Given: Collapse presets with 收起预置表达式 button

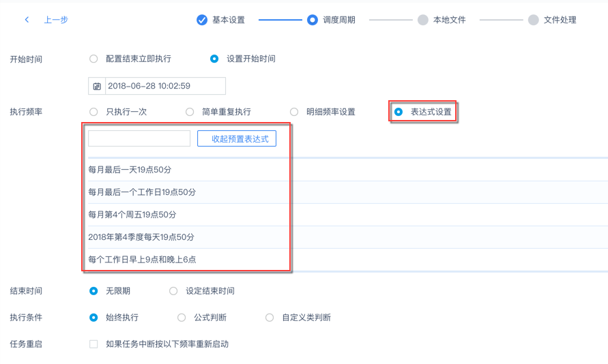Looking at the screenshot, I should [237, 139].
